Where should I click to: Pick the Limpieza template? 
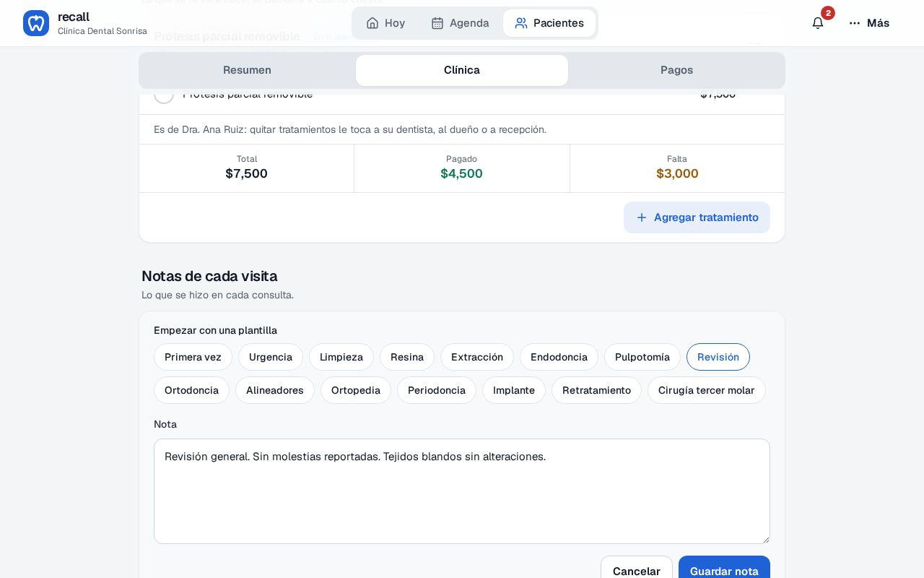tap(341, 357)
